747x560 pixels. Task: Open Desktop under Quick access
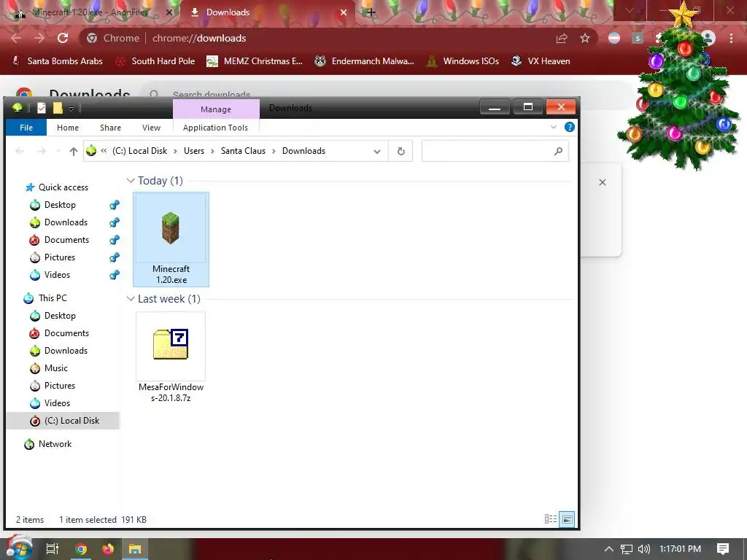click(60, 205)
